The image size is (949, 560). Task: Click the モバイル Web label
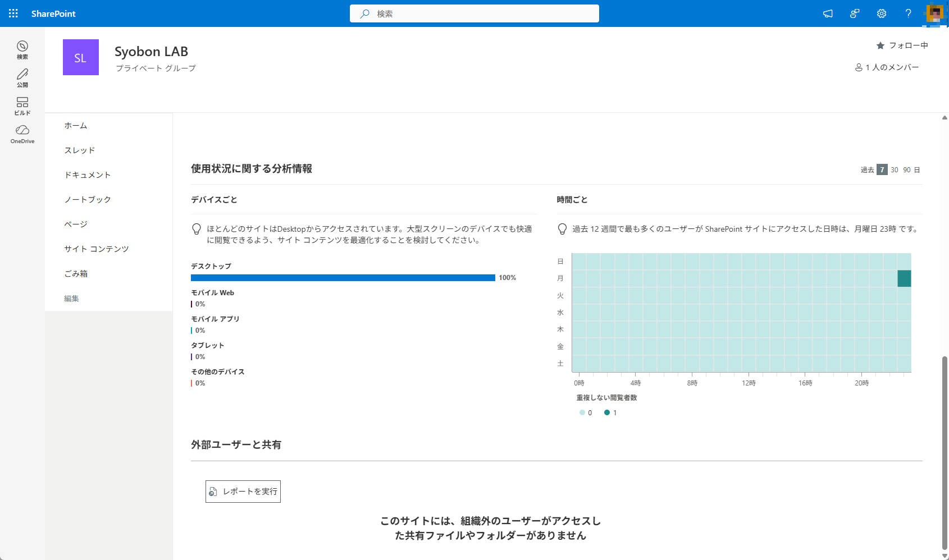pyautogui.click(x=212, y=293)
